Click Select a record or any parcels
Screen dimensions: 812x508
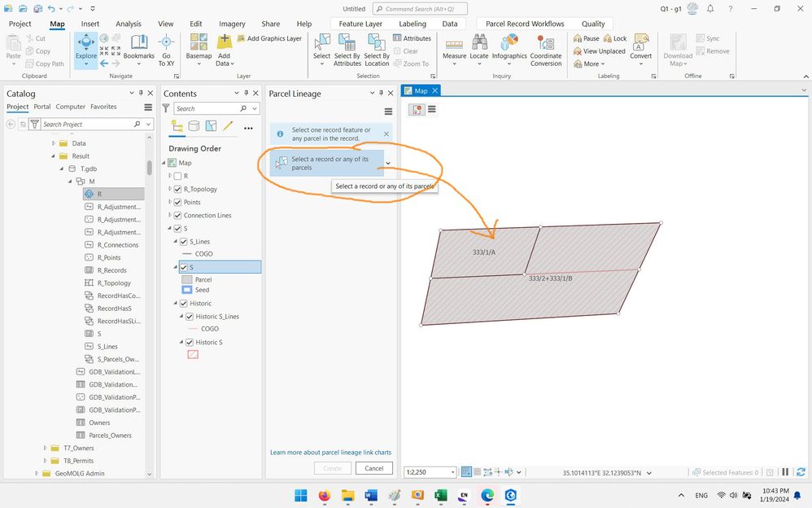coord(327,164)
